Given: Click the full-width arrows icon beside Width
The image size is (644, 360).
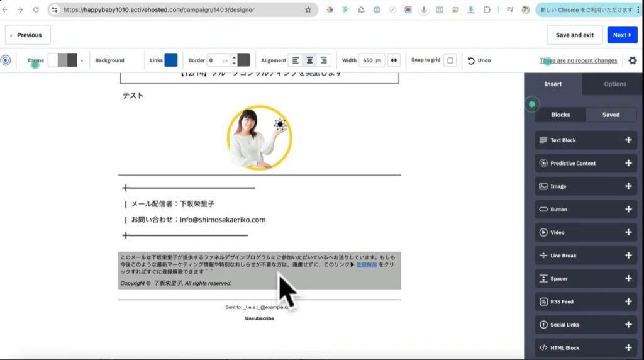Looking at the screenshot, I should coord(394,60).
